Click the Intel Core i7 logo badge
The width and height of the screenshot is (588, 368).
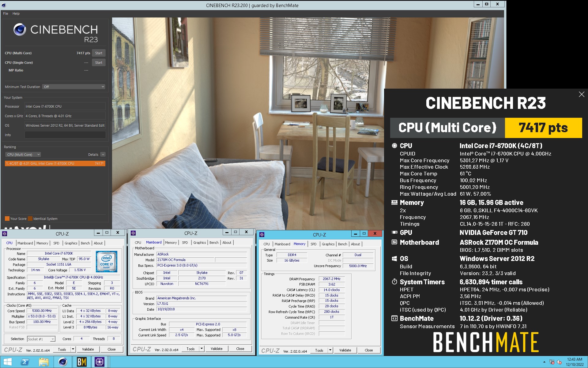106,262
